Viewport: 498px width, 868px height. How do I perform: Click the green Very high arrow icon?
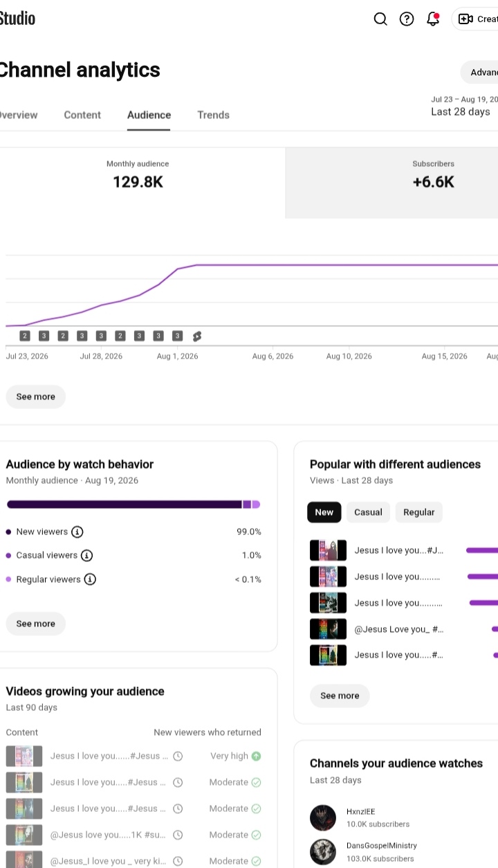pyautogui.click(x=257, y=756)
